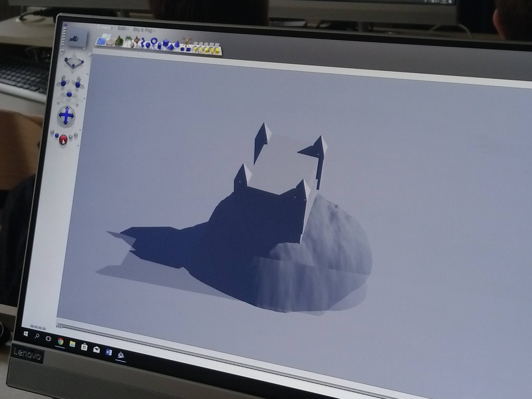Click the Bryce app taskbar icon
This screenshot has height=399, width=532.
point(121,355)
